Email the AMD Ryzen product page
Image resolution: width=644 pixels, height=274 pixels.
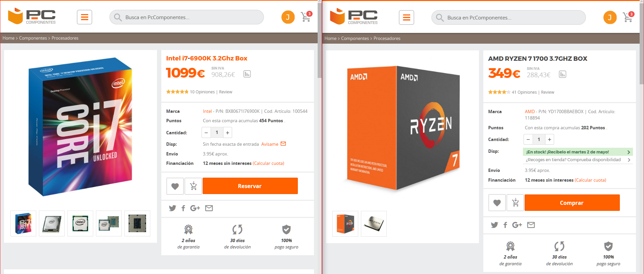(x=531, y=225)
